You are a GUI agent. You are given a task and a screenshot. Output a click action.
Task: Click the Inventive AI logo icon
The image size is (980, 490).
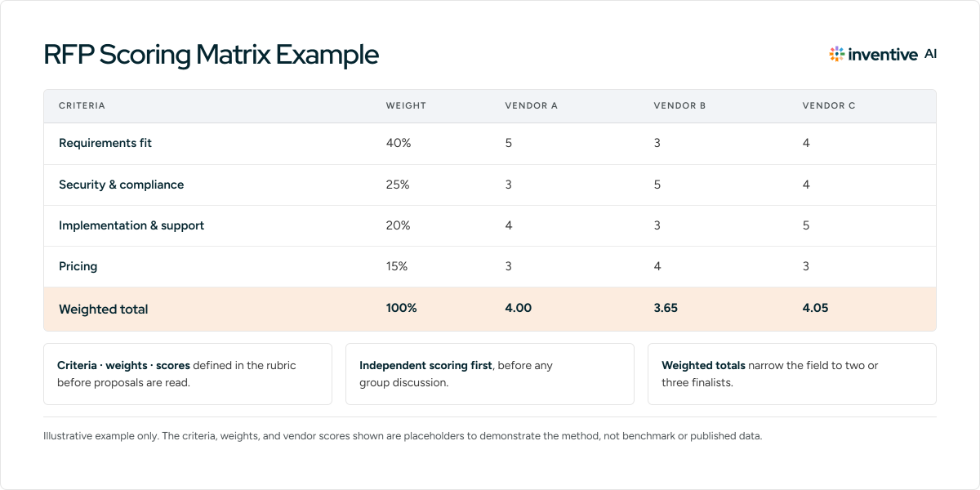tap(836, 54)
